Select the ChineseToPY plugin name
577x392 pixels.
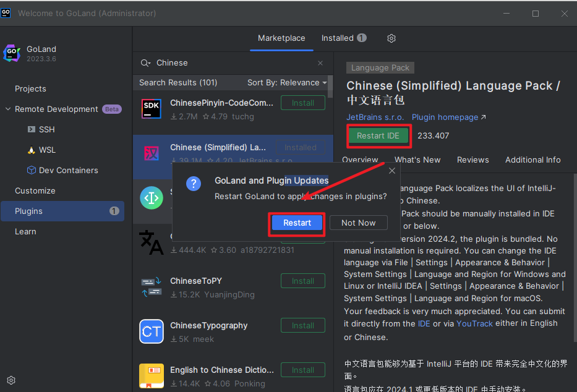coord(196,281)
